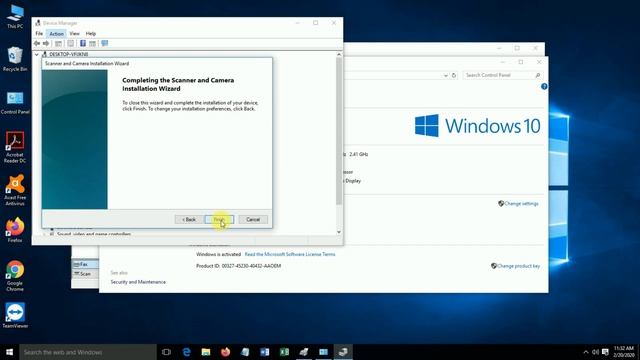Click the Device Manager scroll down arrow
The image size is (640, 360).
point(339,232)
